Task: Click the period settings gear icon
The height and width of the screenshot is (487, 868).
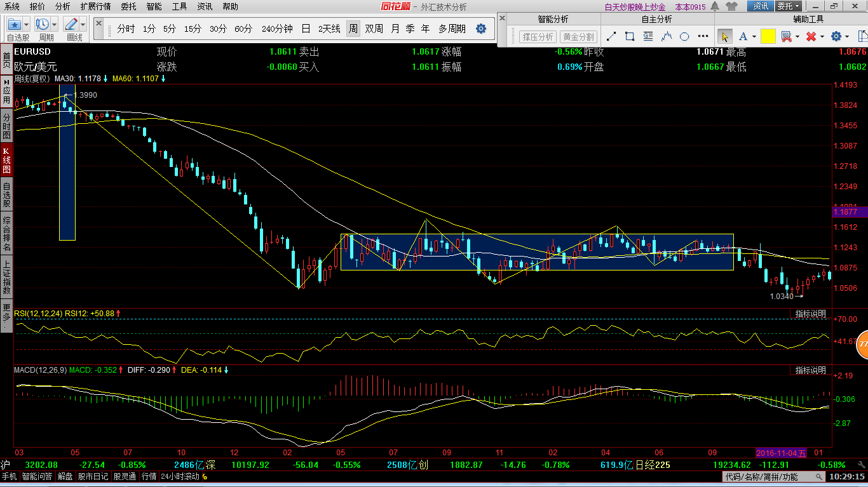Action: [x=481, y=29]
